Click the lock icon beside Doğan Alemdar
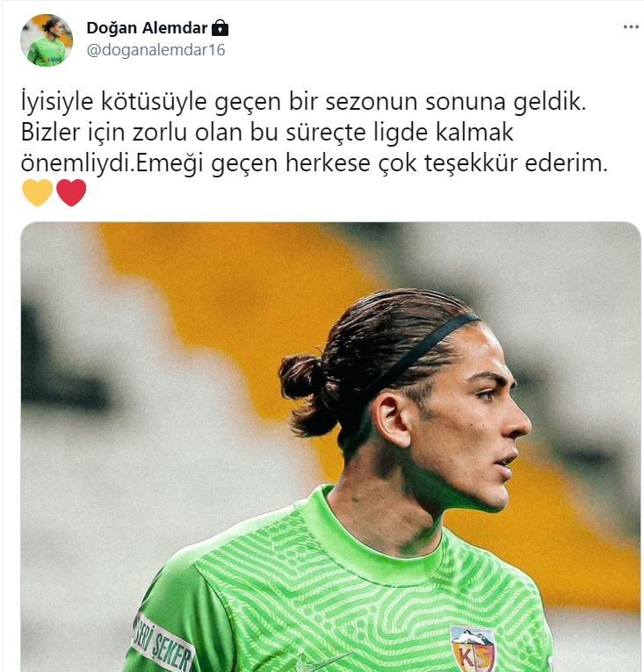 (x=220, y=28)
